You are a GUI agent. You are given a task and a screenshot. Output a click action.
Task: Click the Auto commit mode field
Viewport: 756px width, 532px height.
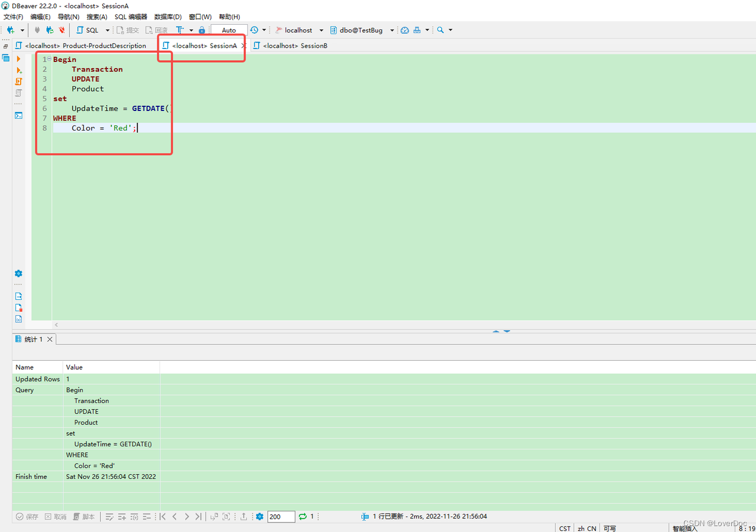click(x=229, y=30)
